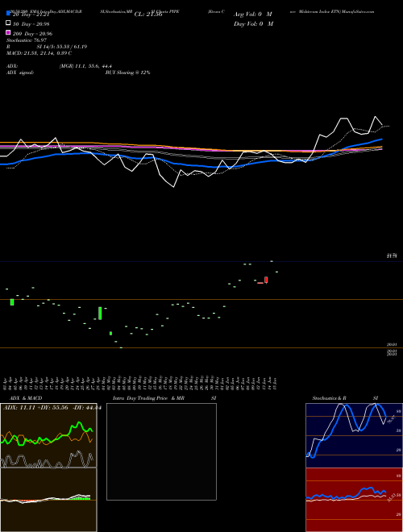This screenshot has width=403, height=532.
Task: Select the '200 Day = 20.96' legend label
Action: 32,34
